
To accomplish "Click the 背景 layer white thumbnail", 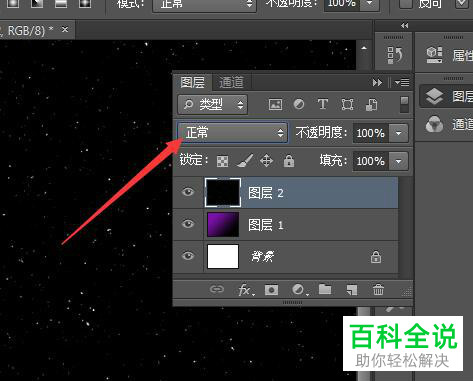I will pos(223,256).
